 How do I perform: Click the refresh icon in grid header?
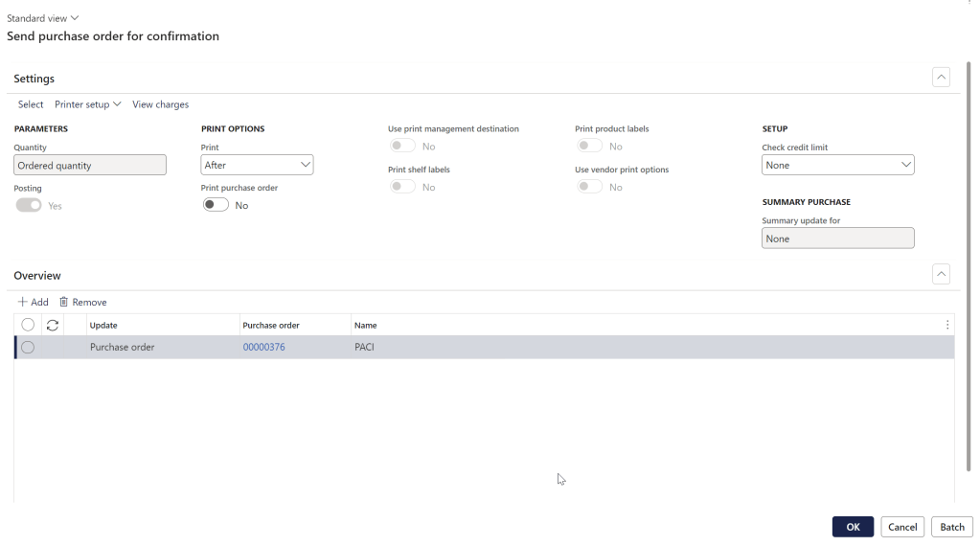pyautogui.click(x=53, y=325)
